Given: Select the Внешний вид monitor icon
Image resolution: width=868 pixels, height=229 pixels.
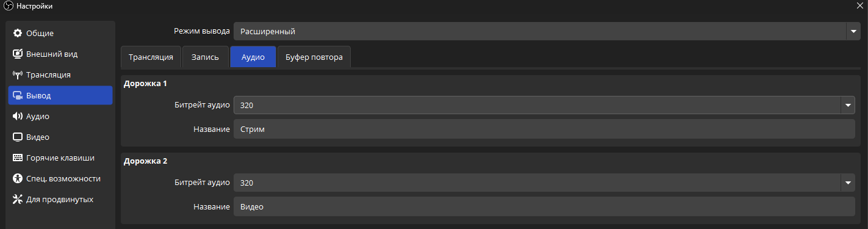Looking at the screenshot, I should tap(18, 54).
